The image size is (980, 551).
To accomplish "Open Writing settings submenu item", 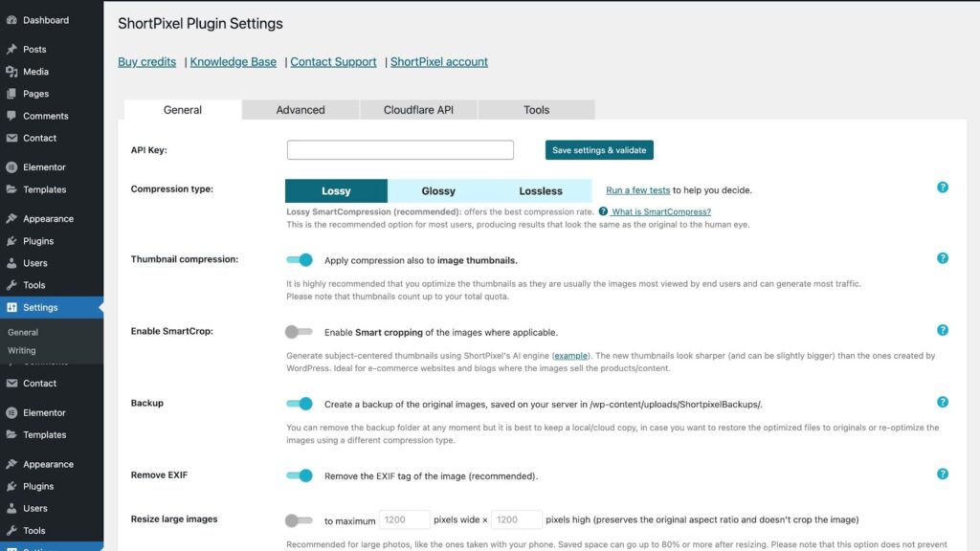I will (x=22, y=351).
